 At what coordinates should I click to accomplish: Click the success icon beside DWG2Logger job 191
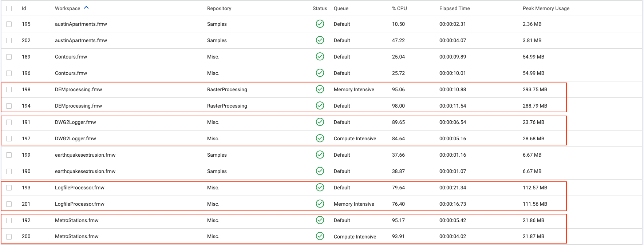click(x=320, y=122)
